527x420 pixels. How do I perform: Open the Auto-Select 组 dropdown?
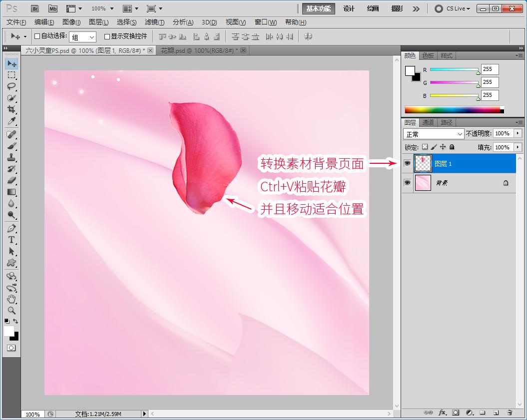[x=83, y=37]
